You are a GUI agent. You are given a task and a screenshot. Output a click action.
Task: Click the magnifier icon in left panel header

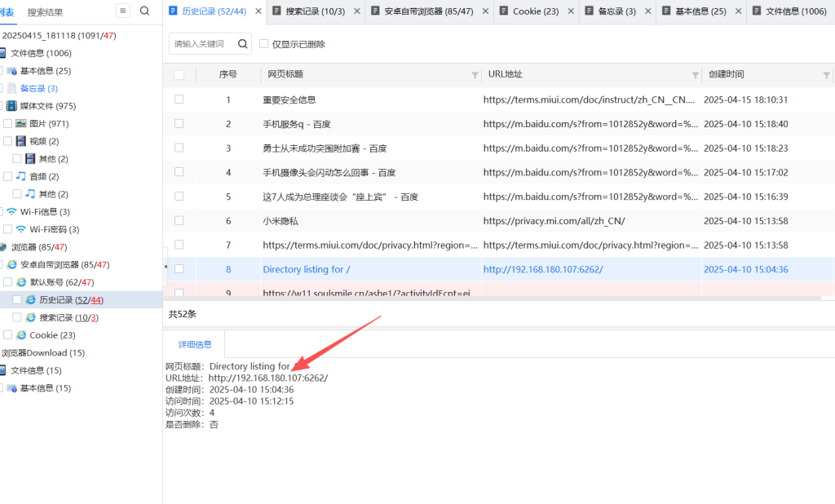click(x=144, y=11)
